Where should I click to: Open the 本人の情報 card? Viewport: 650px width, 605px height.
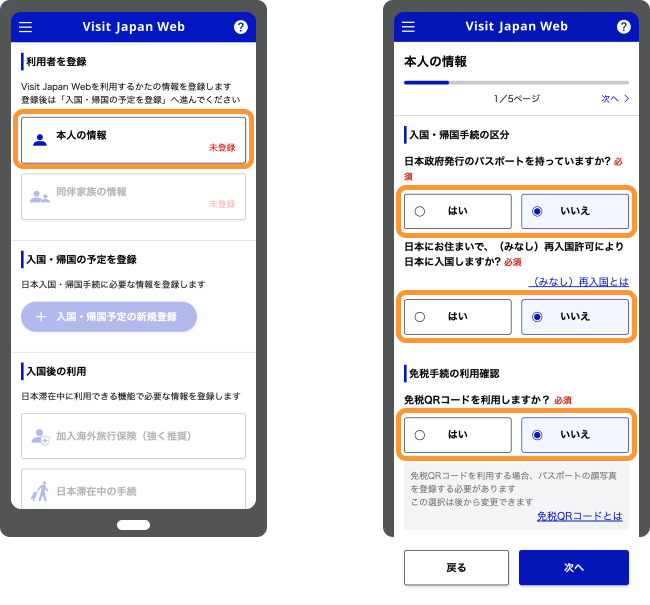(133, 140)
